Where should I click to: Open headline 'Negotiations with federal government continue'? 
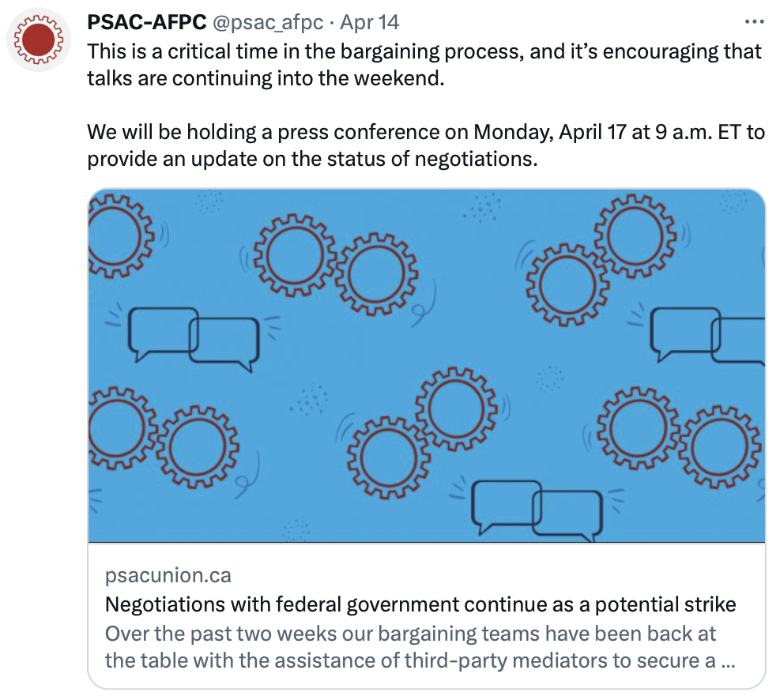pos(420,604)
